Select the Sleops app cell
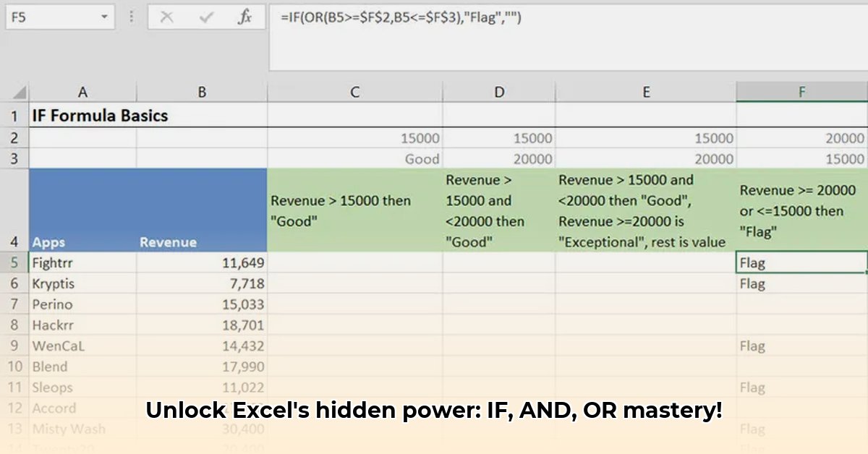 (x=83, y=387)
